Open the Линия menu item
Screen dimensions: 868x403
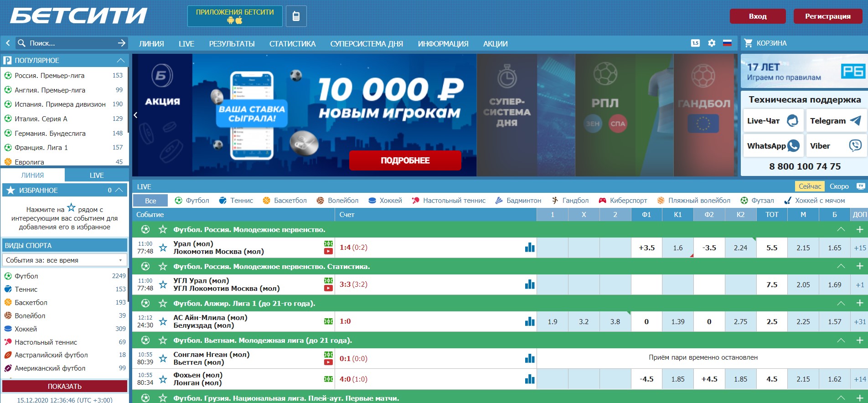point(151,44)
